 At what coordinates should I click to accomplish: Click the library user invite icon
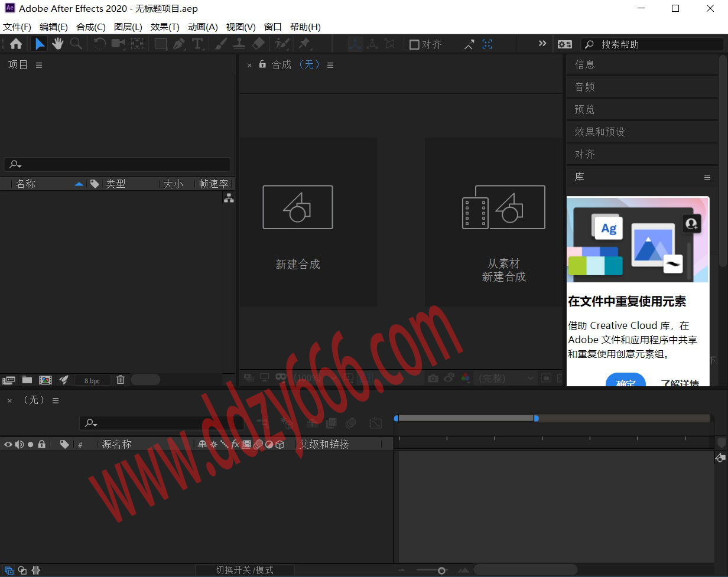691,224
